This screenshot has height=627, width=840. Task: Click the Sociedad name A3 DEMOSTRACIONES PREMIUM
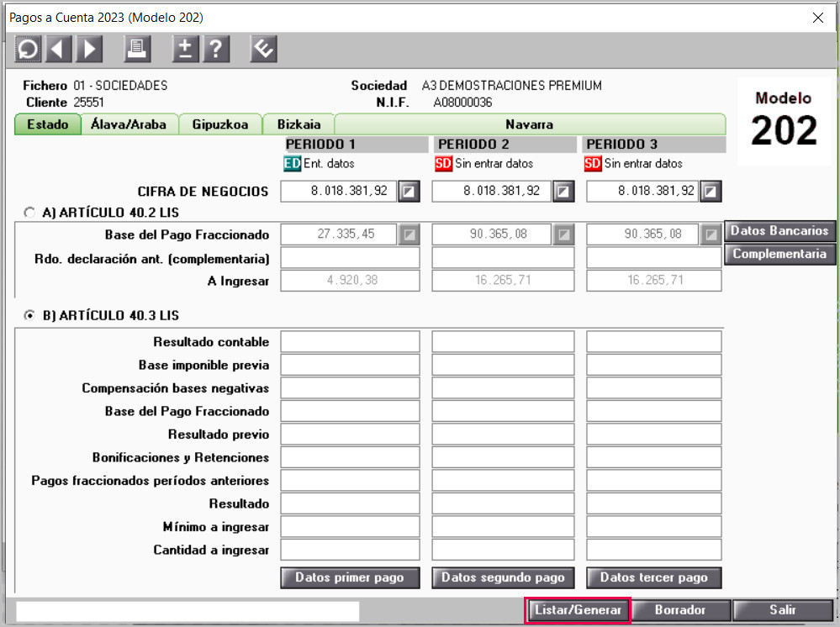(x=511, y=86)
